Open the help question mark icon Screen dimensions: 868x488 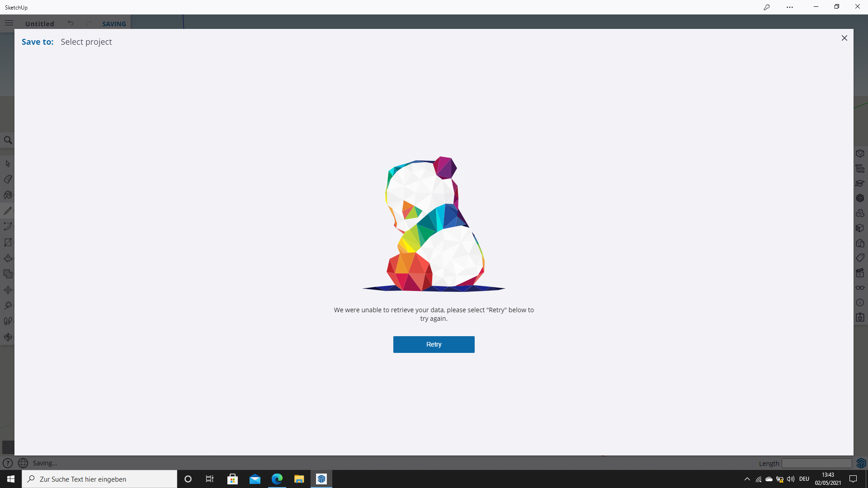pyautogui.click(x=7, y=463)
